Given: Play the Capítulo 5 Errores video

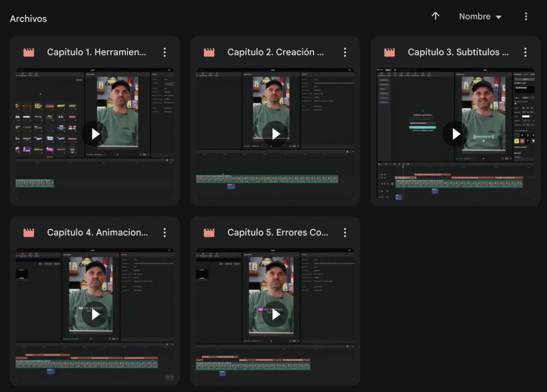Looking at the screenshot, I should [x=275, y=315].
